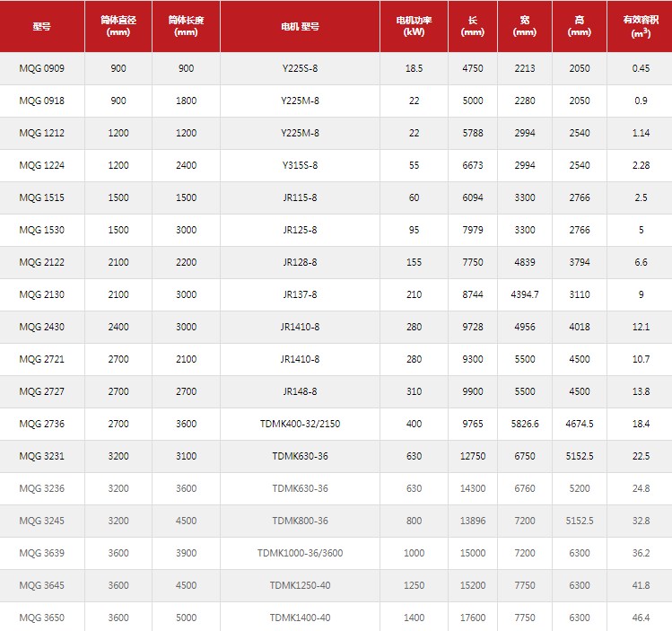The image size is (672, 631).
Task: Click the 型号 column header
Action: 41,26
